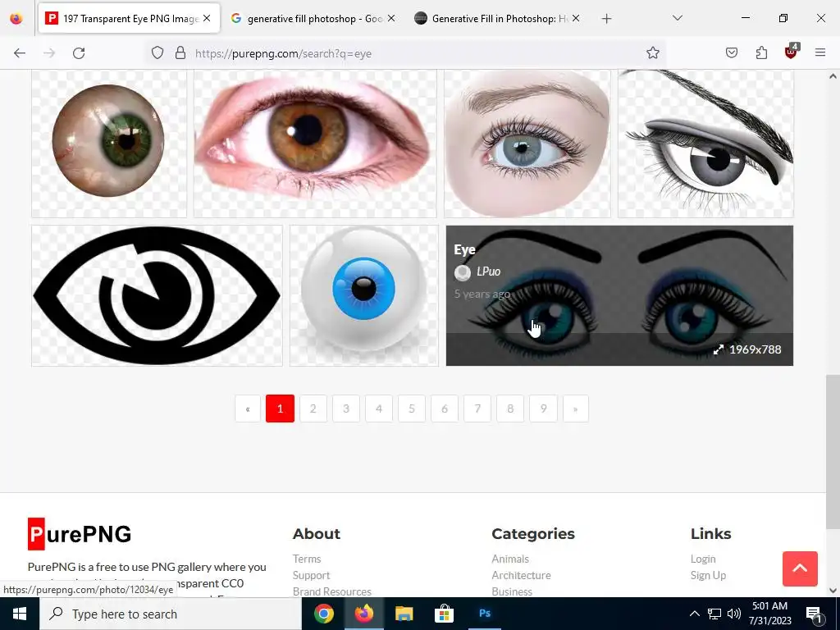Screen dimensions: 840x630
Task: Go to previous pagination arrow «
Action: (248, 409)
